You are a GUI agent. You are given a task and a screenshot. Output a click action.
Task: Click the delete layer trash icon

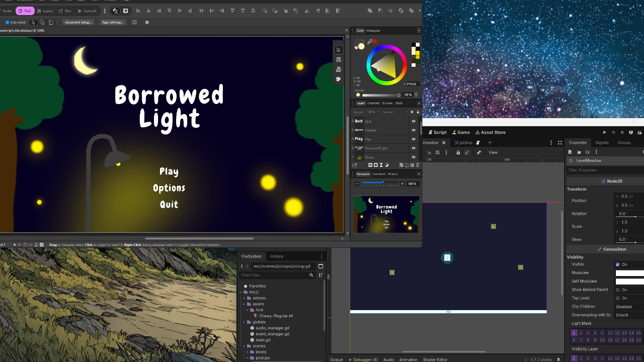(418, 165)
